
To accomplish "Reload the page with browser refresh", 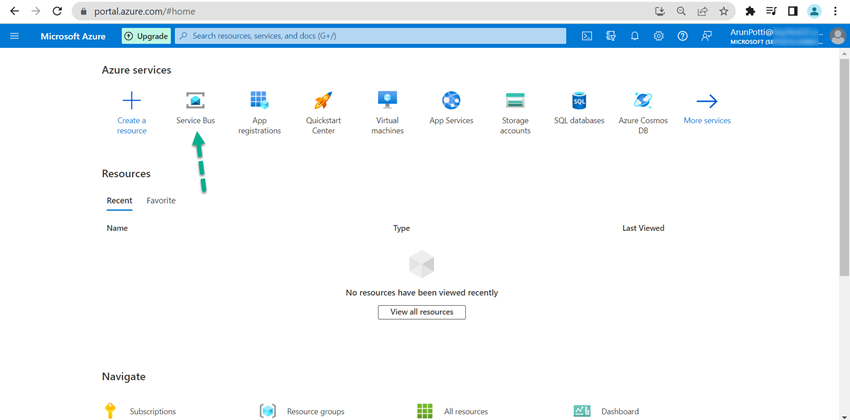I will pos(57,11).
